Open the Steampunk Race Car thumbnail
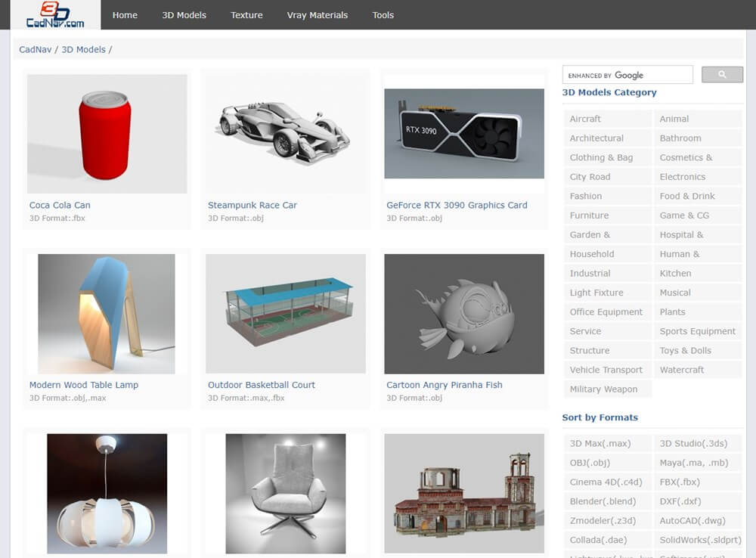This screenshot has height=558, width=756. (286, 134)
